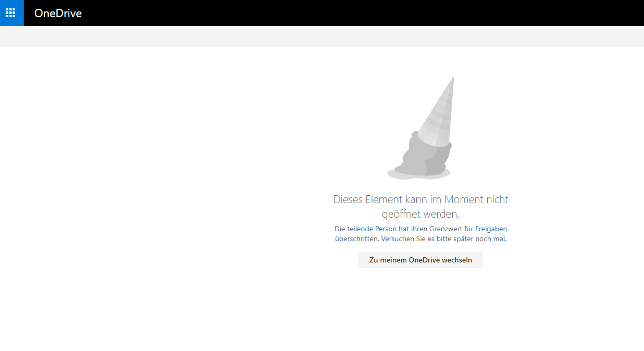Click the text 'Die teilende Person hat ihren Grenzwert für Freigaben überschritten.'
This screenshot has height=351, width=644.
pyautogui.click(x=420, y=234)
